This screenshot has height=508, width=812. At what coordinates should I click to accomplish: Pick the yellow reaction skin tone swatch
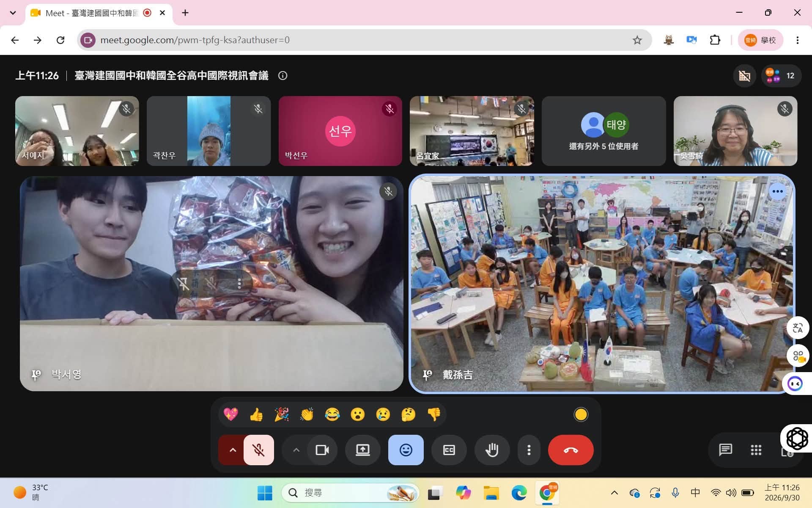coord(581,414)
